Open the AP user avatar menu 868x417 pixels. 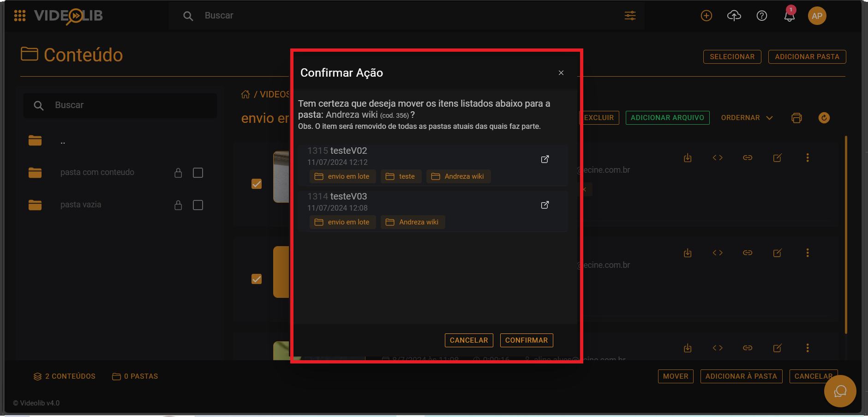(x=817, y=16)
